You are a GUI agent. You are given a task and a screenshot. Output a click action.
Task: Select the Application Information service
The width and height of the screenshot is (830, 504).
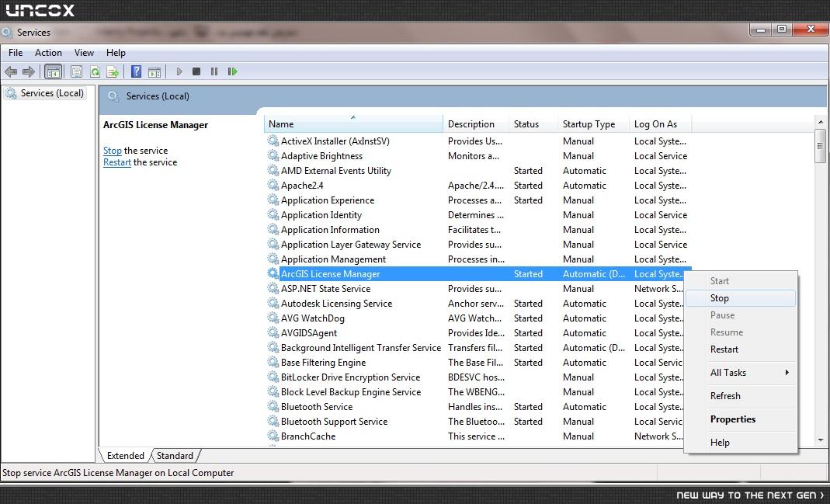(x=478, y=230)
